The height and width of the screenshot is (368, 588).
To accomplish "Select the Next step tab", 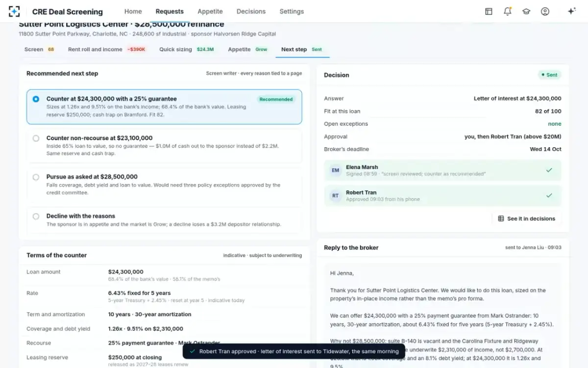I will 302,49.
